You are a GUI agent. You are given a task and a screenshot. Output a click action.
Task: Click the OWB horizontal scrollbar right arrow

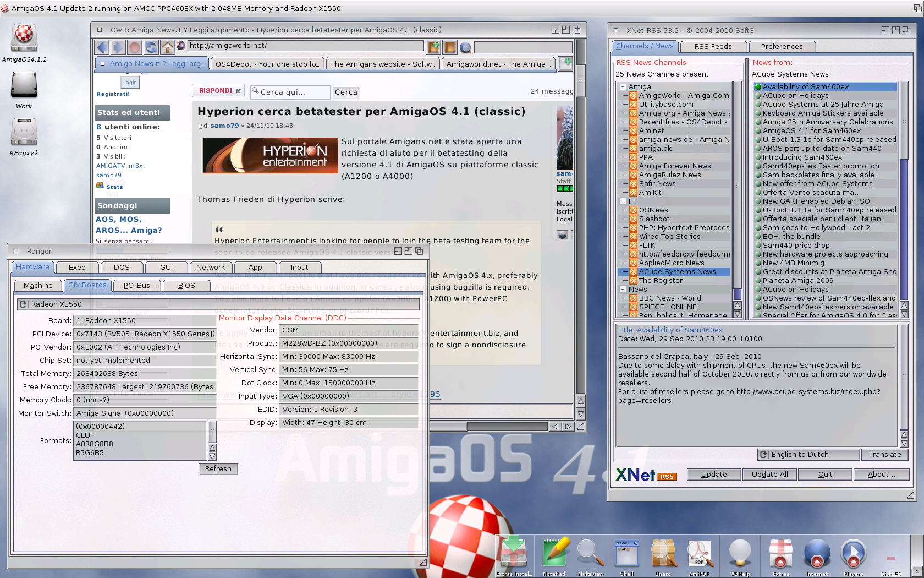[x=568, y=427]
